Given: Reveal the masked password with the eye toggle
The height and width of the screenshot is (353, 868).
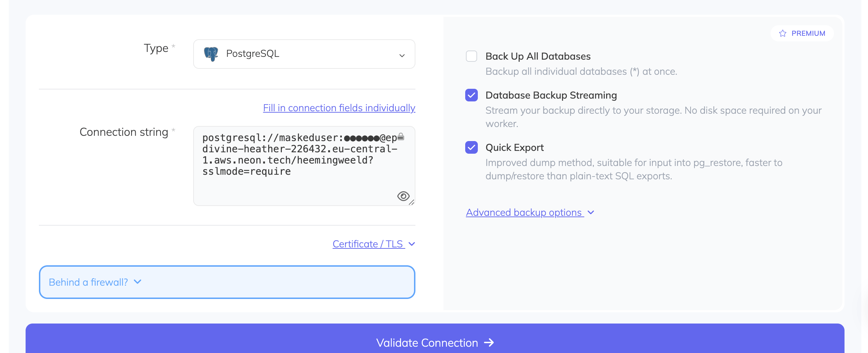Looking at the screenshot, I should click(403, 196).
